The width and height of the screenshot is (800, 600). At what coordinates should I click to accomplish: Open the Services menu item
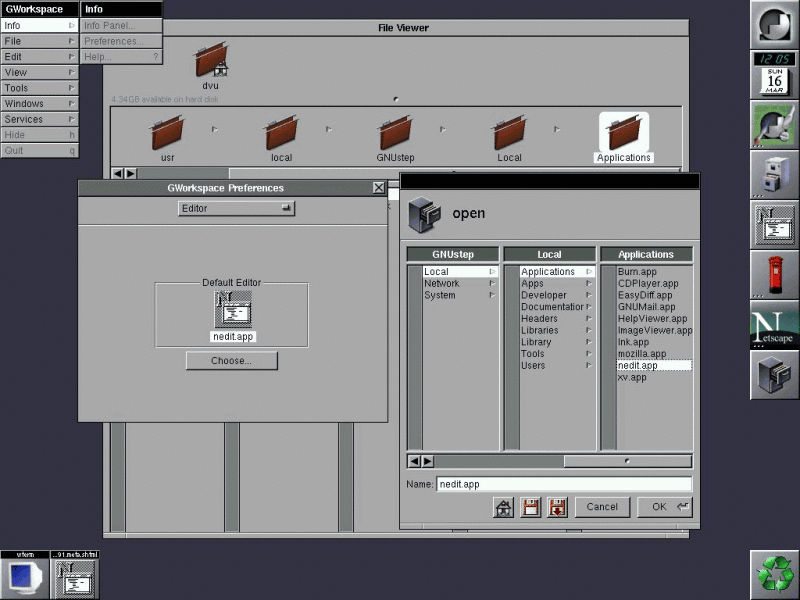coord(39,119)
